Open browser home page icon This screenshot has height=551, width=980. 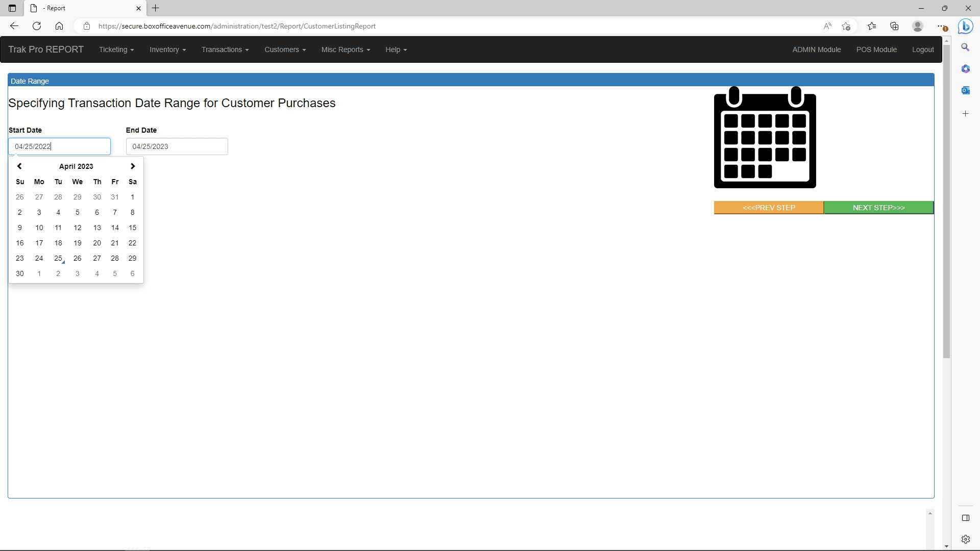tap(59, 26)
